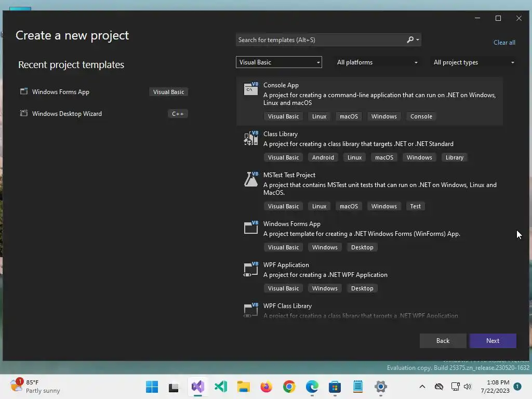Click the volume speaker tray icon

point(468,387)
